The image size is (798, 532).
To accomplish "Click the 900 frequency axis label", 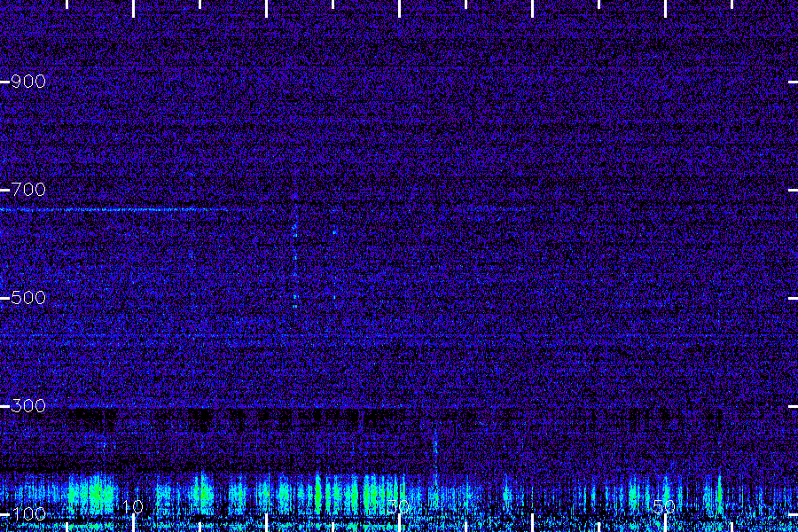I will (x=28, y=82).
